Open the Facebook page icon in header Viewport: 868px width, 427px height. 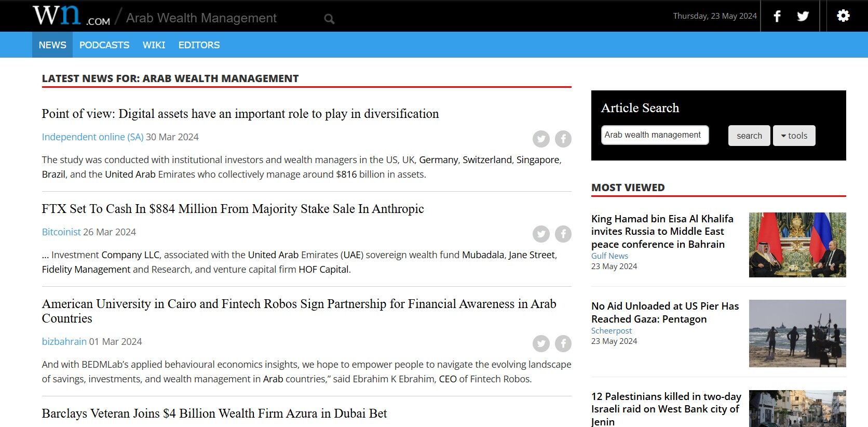coord(777,16)
